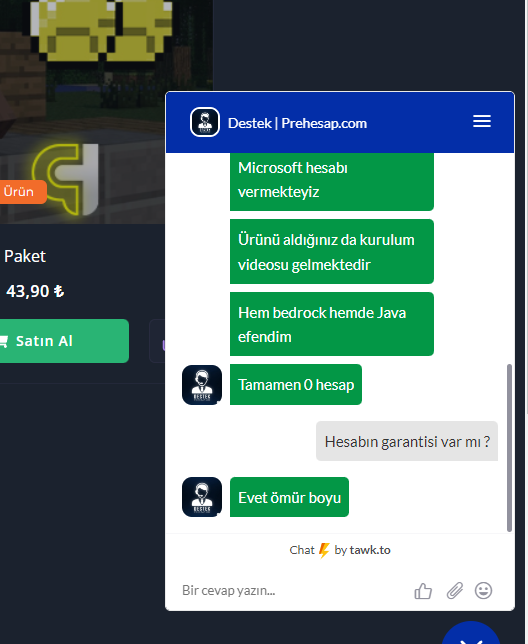Open the emoji picker smiley icon
Viewport: 528px width, 644px height.
click(x=483, y=591)
